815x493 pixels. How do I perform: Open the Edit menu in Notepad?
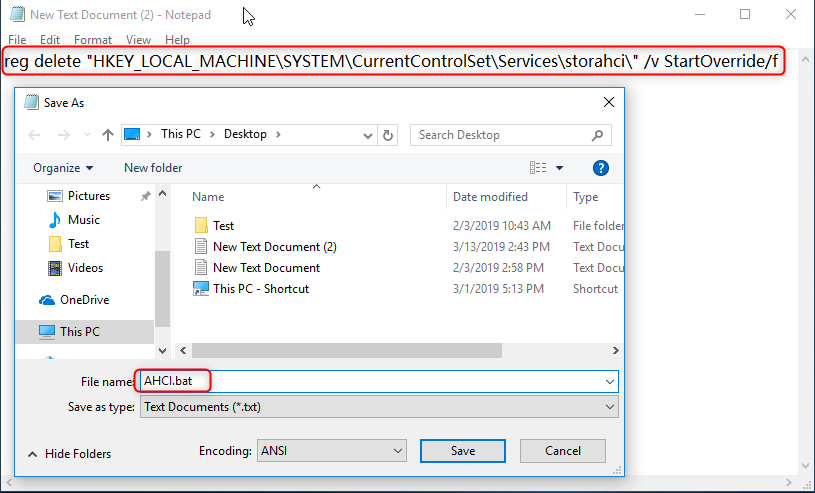point(50,40)
